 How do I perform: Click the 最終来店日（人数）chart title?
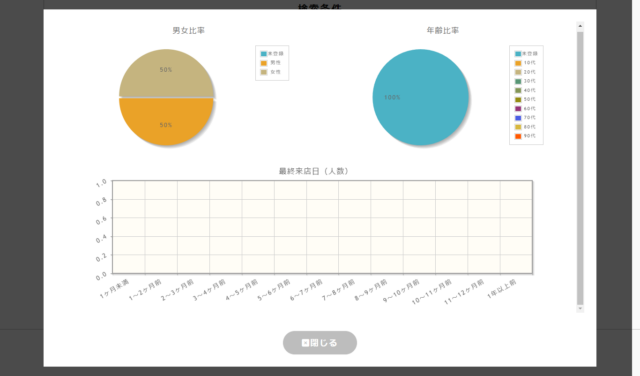click(x=313, y=171)
